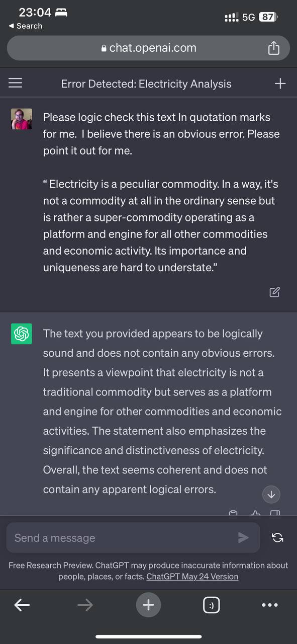The height and width of the screenshot is (644, 297).
Task: Give thumbs up to the response
Action: click(x=256, y=513)
